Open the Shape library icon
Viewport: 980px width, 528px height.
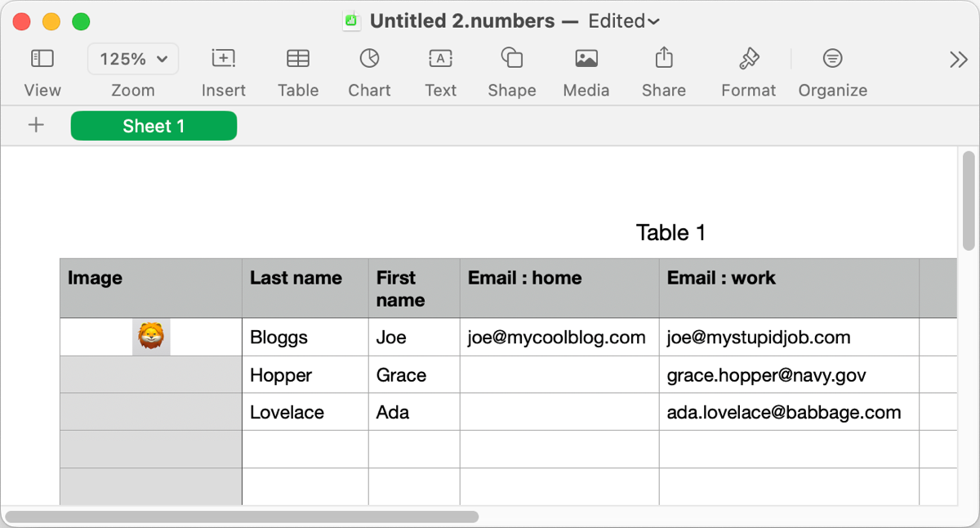pyautogui.click(x=511, y=59)
